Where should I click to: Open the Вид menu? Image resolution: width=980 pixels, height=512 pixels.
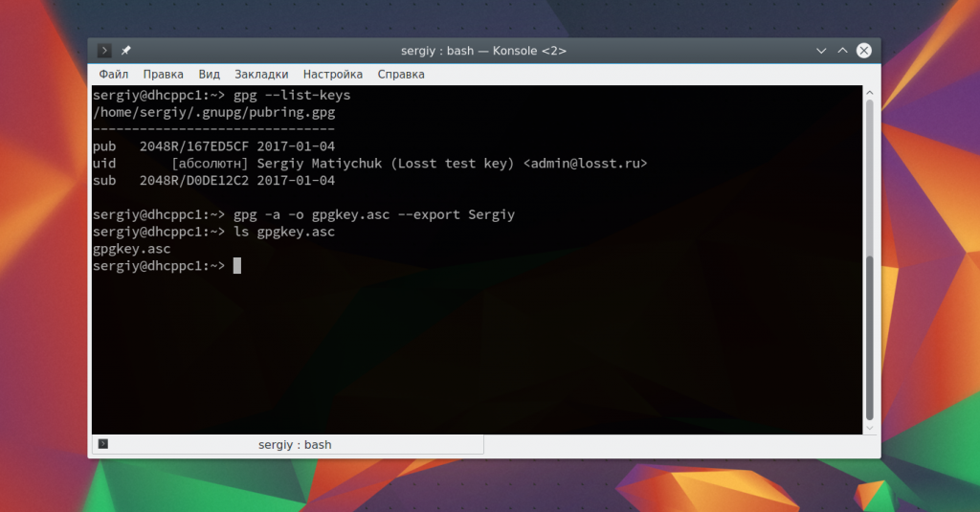pyautogui.click(x=209, y=74)
